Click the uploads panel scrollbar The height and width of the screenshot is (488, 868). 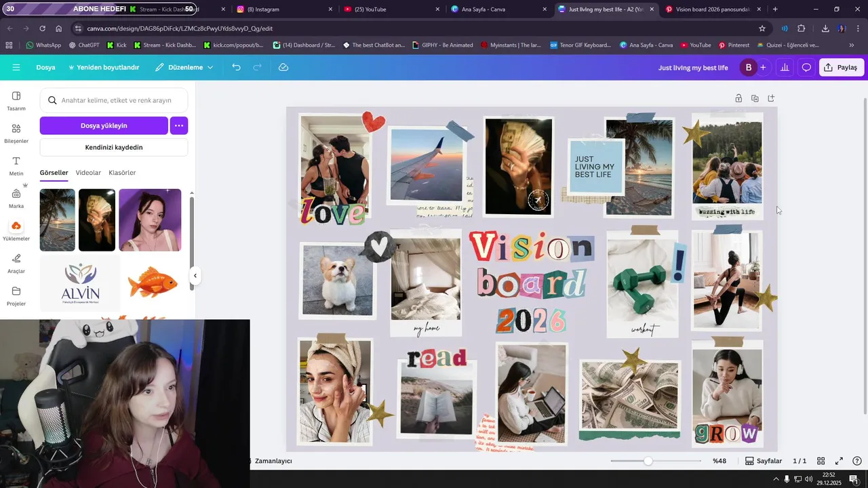191,243
